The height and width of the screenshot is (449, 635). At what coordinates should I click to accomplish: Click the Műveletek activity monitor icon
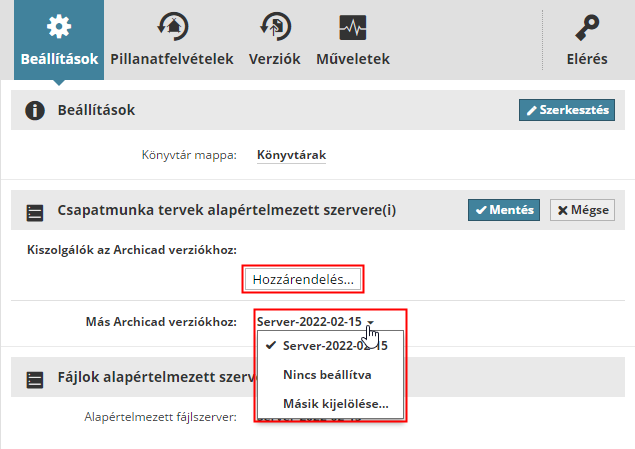click(352, 26)
